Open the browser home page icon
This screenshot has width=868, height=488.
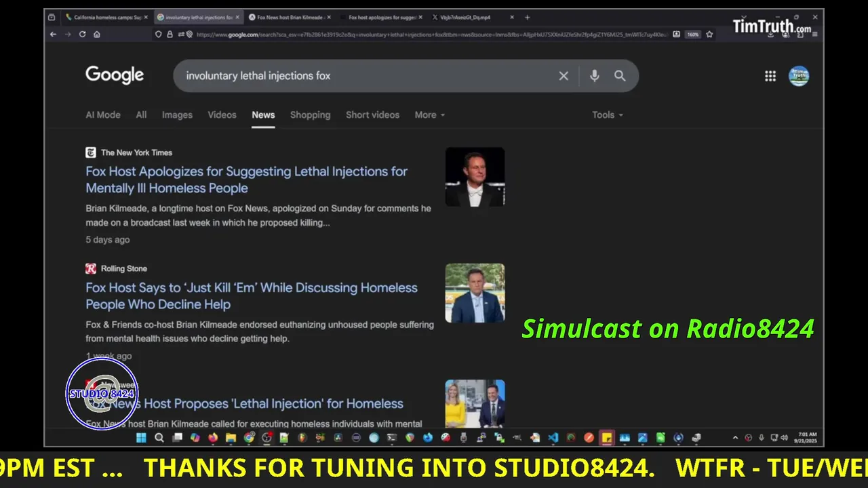97,35
